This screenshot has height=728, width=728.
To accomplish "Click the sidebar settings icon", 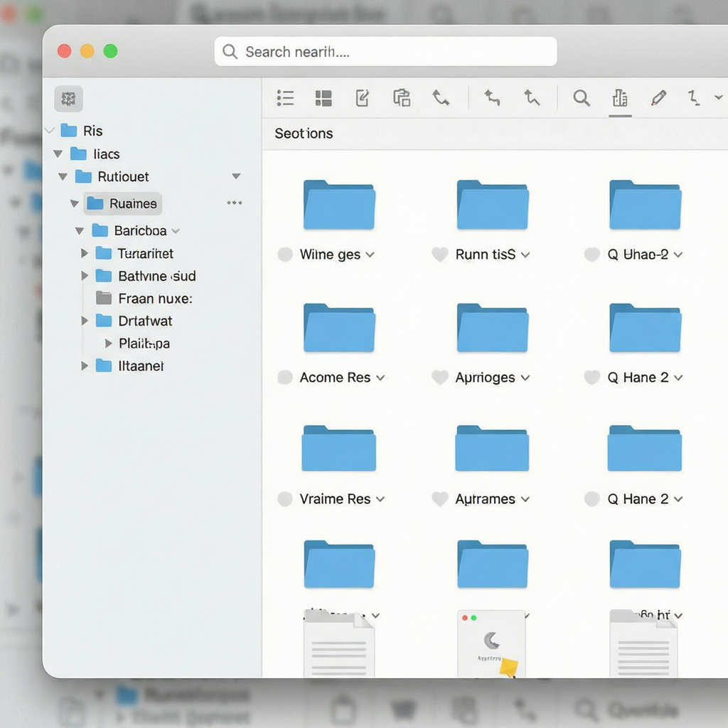I will (x=69, y=98).
